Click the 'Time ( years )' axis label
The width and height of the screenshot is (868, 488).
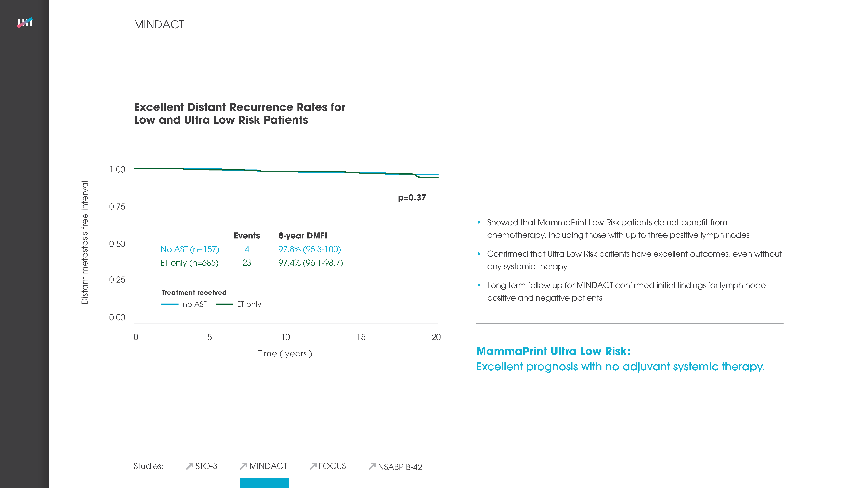(285, 354)
